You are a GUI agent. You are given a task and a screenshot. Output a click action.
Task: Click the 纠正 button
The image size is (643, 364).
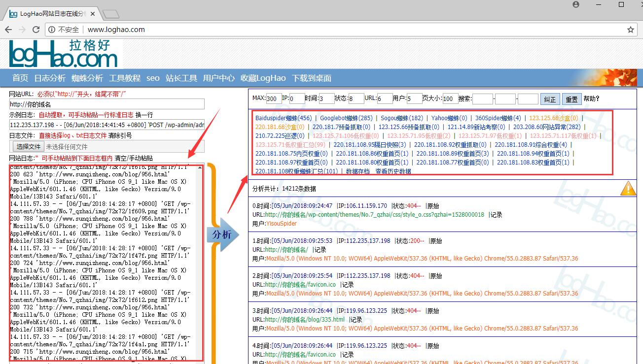pyautogui.click(x=550, y=99)
